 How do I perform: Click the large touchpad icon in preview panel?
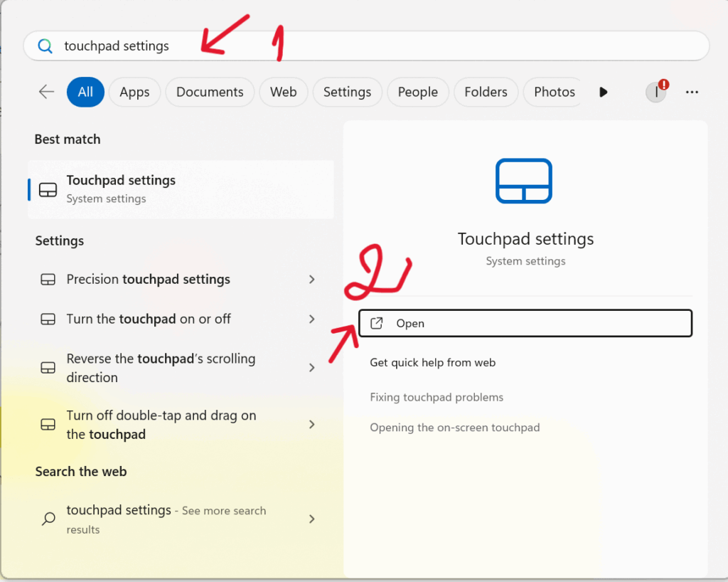coord(524,181)
